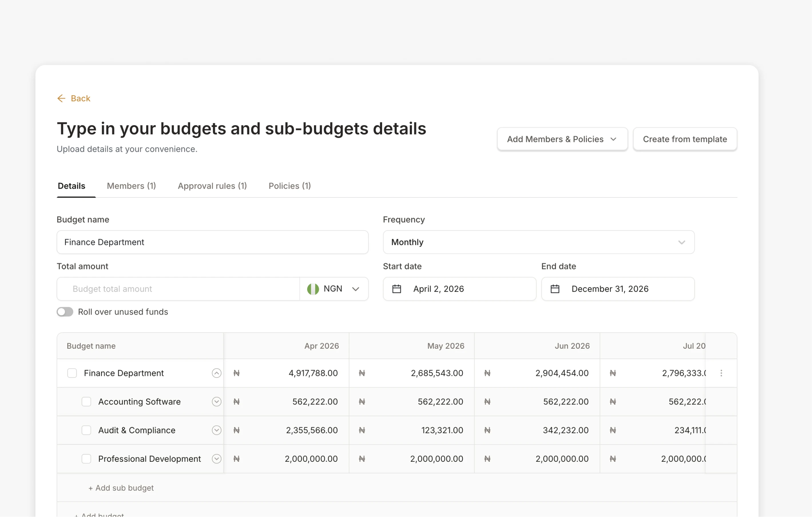Click the back arrow icon
The height and width of the screenshot is (517, 812).
click(61, 98)
